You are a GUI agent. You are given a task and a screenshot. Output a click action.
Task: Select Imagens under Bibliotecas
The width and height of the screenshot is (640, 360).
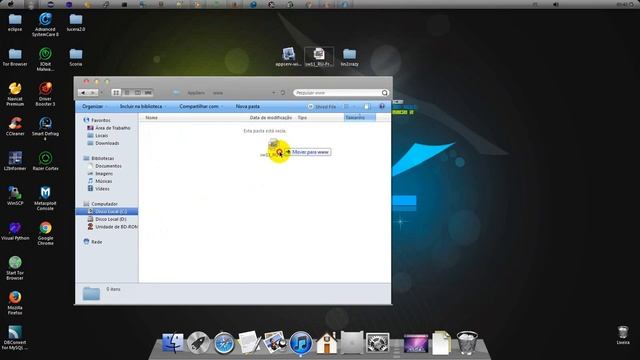(100, 174)
